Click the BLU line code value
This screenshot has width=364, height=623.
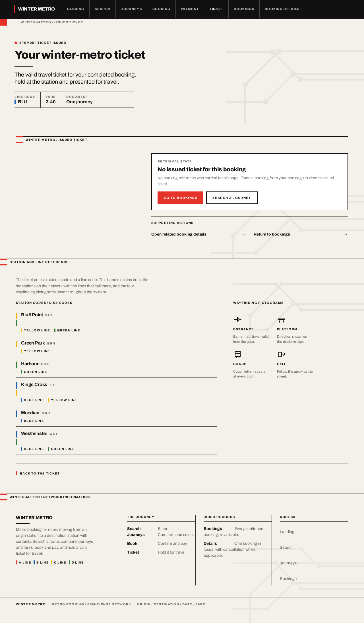click(22, 102)
